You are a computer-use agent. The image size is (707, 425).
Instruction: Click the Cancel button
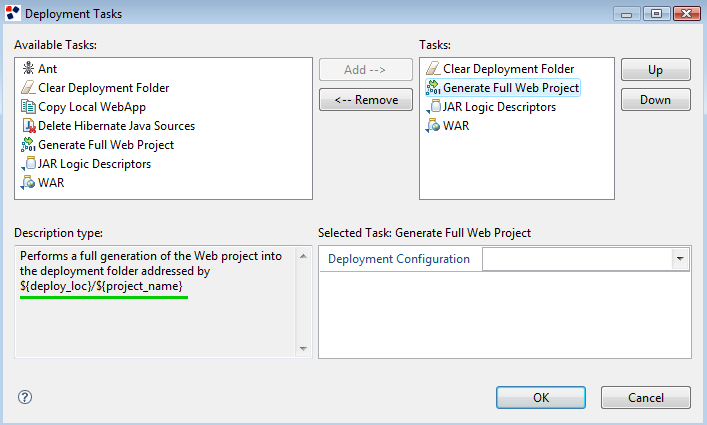pos(646,398)
